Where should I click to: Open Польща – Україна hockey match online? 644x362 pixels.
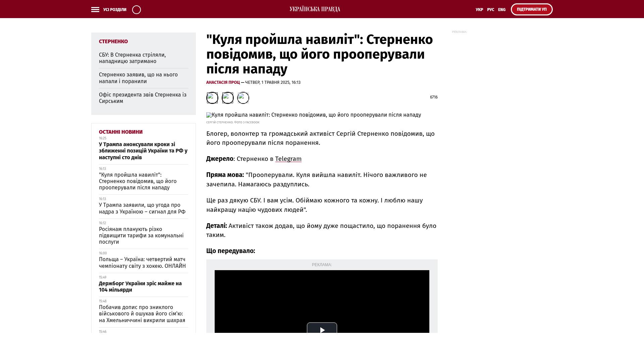pyautogui.click(x=142, y=262)
